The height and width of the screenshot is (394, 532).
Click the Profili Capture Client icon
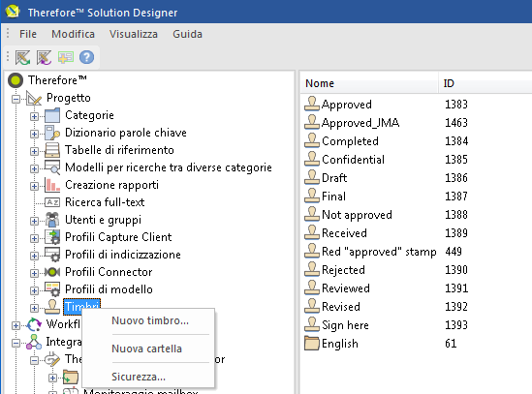point(52,237)
